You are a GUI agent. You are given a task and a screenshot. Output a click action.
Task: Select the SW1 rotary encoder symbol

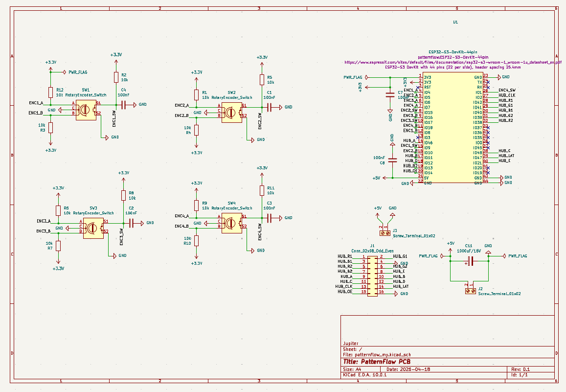[86, 109]
